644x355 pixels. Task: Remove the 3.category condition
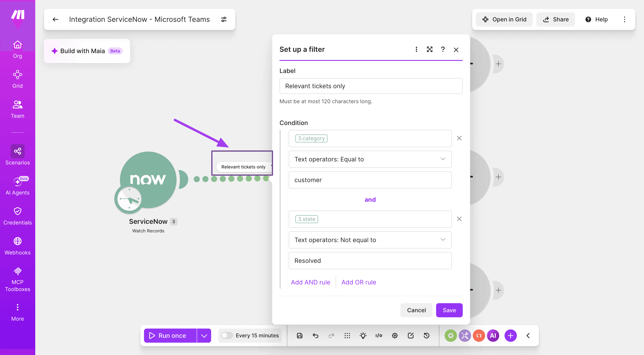(x=459, y=138)
